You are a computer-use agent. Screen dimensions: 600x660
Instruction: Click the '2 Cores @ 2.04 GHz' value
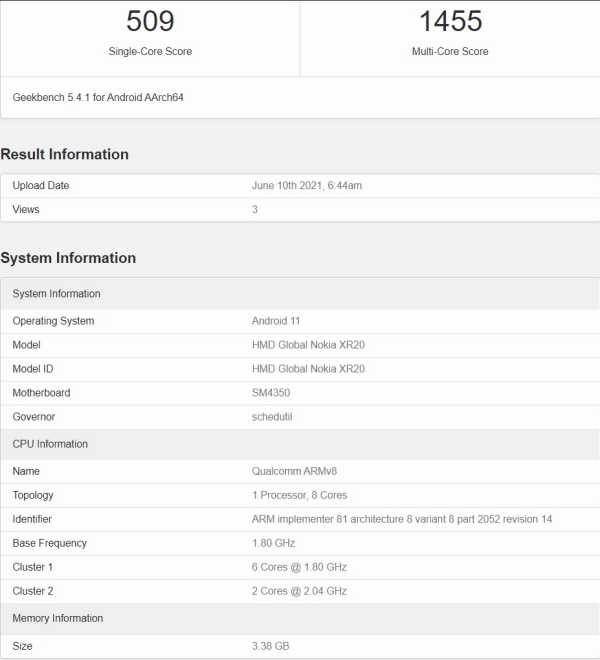pyautogui.click(x=299, y=591)
